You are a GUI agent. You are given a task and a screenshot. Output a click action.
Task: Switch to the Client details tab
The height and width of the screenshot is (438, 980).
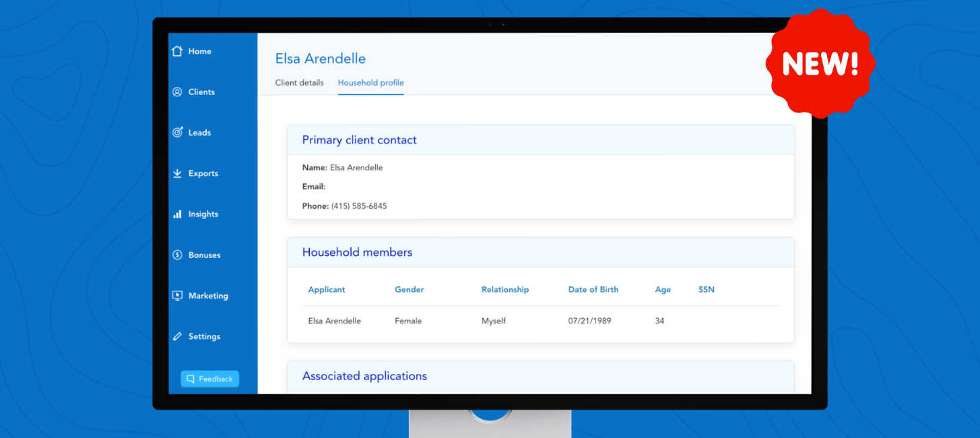299,83
